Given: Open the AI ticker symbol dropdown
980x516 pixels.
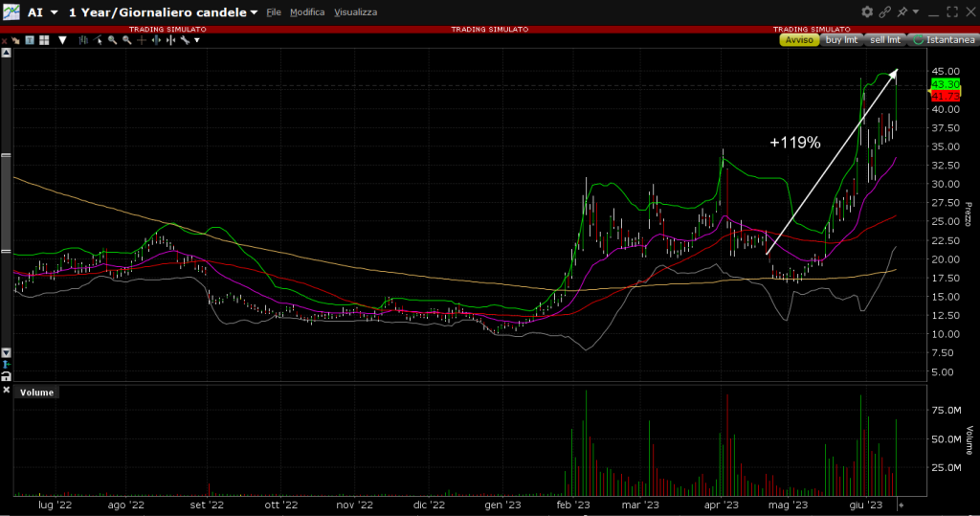Looking at the screenshot, I should click(x=55, y=12).
